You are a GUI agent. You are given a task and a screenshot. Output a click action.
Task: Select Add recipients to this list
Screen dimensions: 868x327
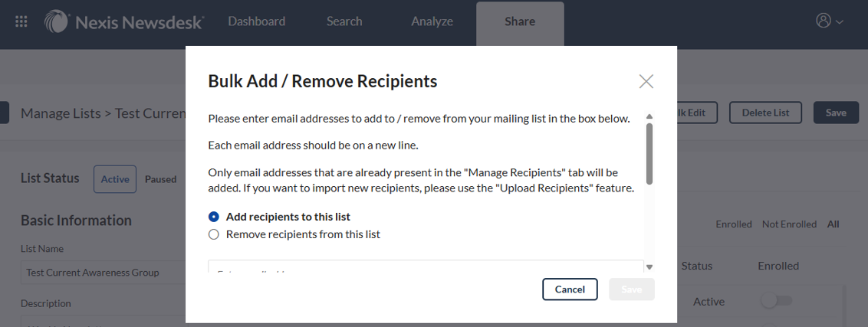214,217
